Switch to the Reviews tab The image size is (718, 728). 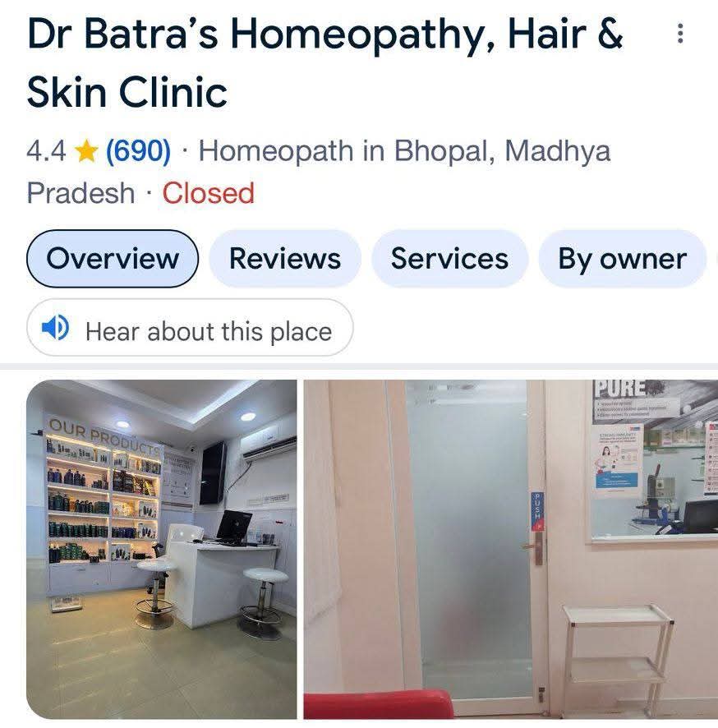285,259
